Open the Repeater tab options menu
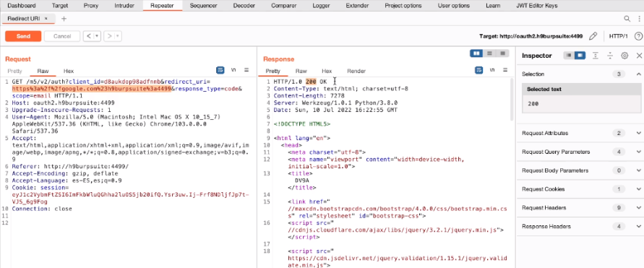 click(639, 19)
